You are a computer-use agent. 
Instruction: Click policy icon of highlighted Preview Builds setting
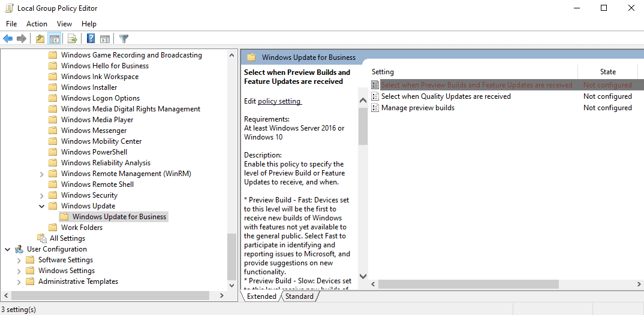tap(375, 85)
